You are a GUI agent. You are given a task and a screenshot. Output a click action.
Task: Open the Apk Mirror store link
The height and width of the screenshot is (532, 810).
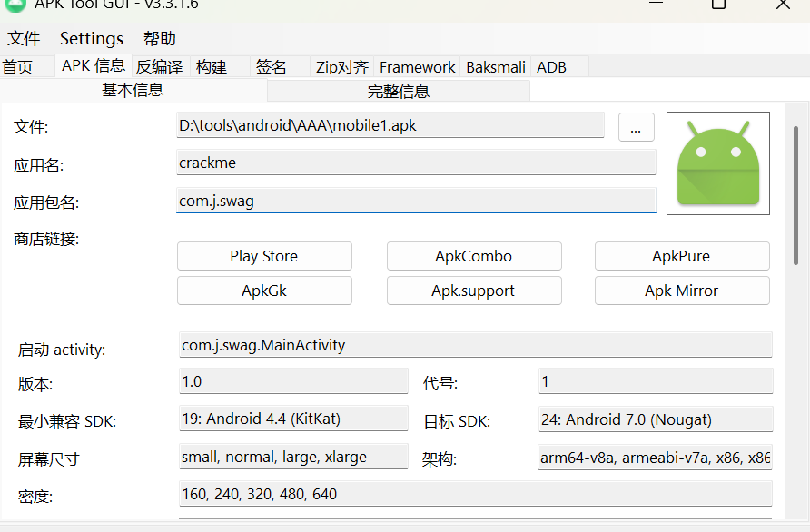[681, 291]
